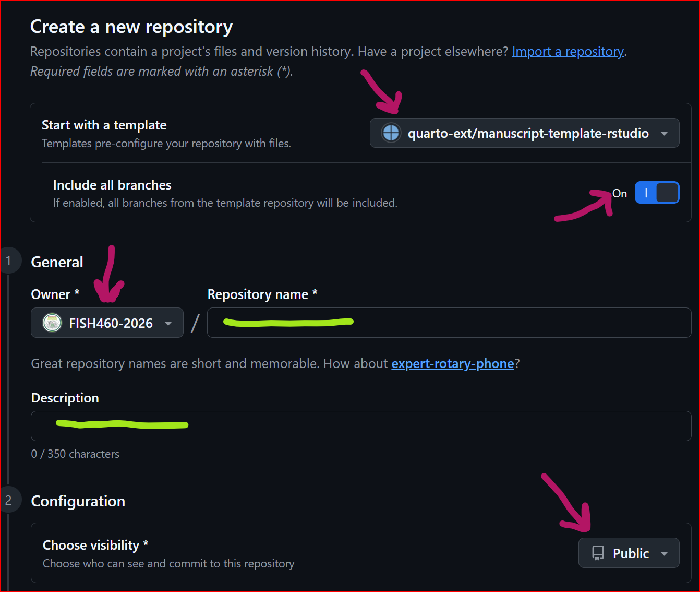Click the step 2 circle marker
700x592 pixels.
click(9, 500)
